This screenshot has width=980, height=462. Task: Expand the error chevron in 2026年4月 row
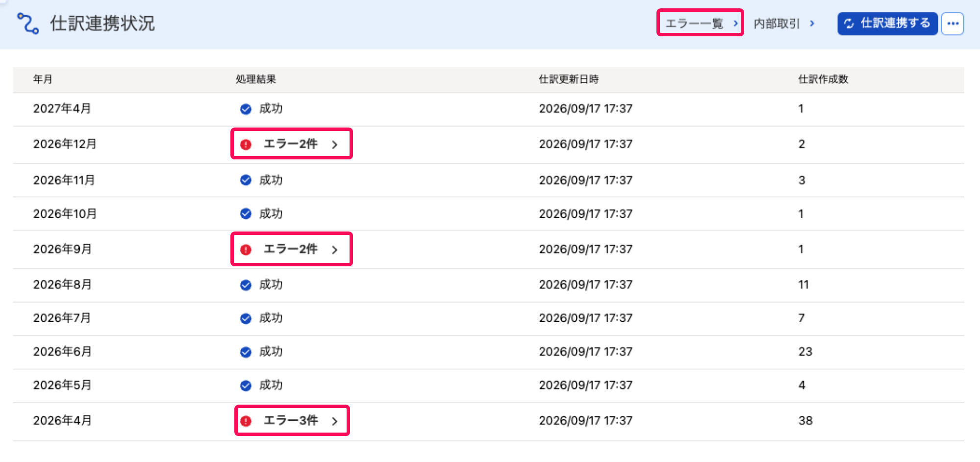[335, 421]
